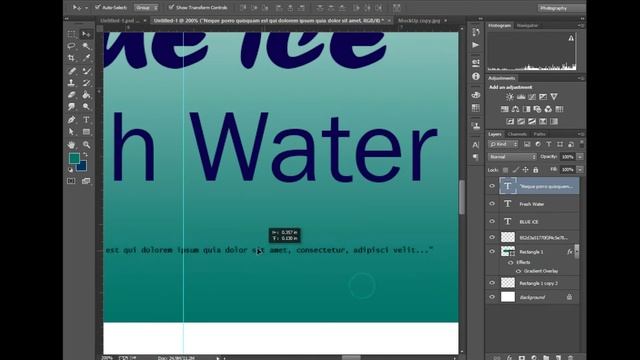Select the Eraser tool
640x360 pixels.
[71, 95]
